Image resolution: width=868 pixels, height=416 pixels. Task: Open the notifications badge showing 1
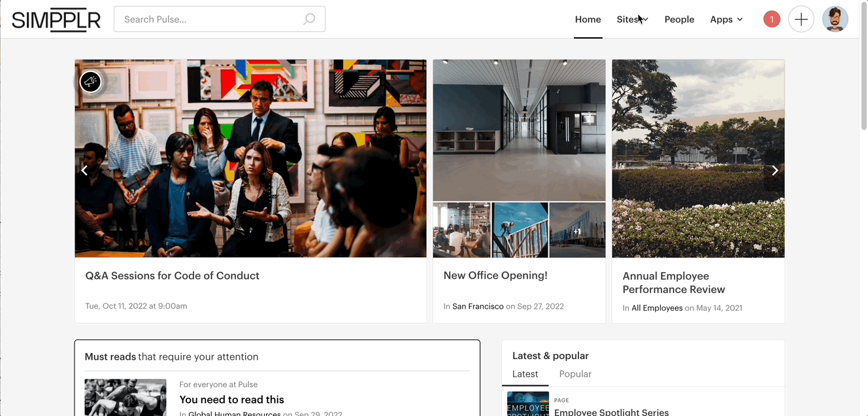pos(771,20)
